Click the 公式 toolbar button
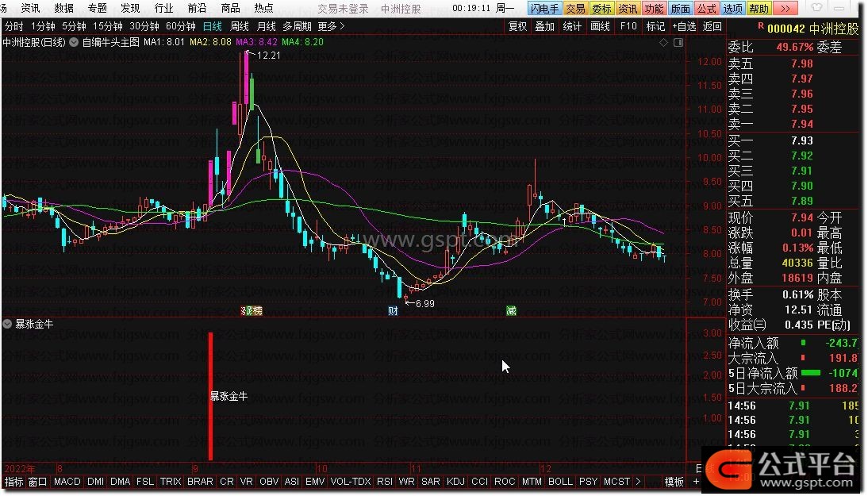 (x=706, y=8)
